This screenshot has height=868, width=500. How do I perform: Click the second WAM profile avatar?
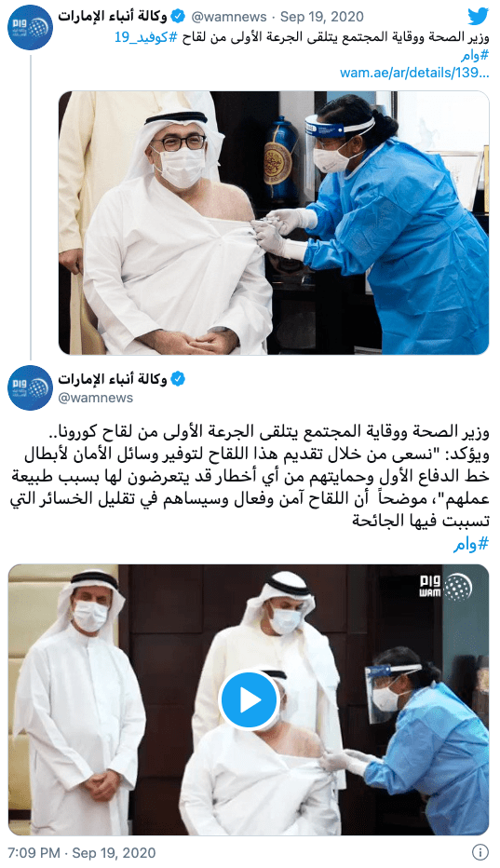point(31,388)
